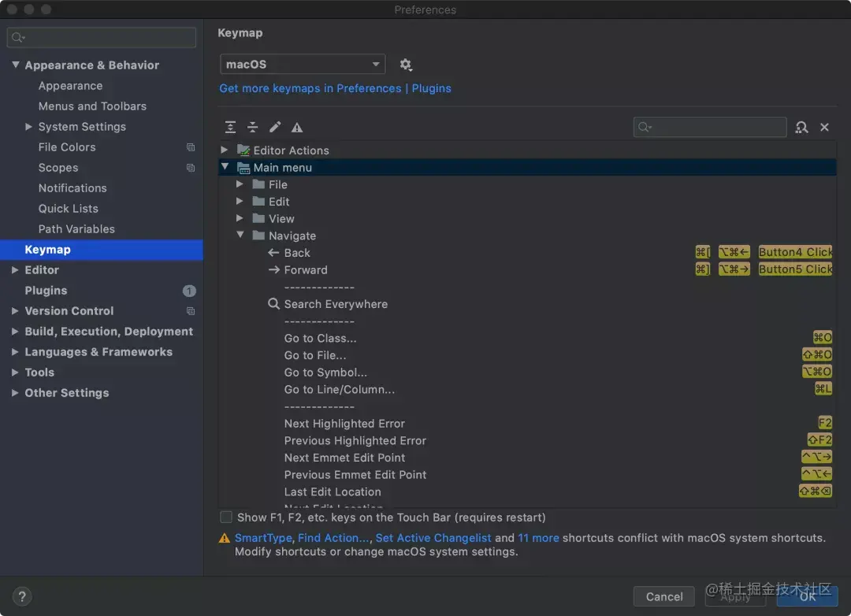Click the 11 more conflicts link
851x616 pixels.
tap(538, 538)
